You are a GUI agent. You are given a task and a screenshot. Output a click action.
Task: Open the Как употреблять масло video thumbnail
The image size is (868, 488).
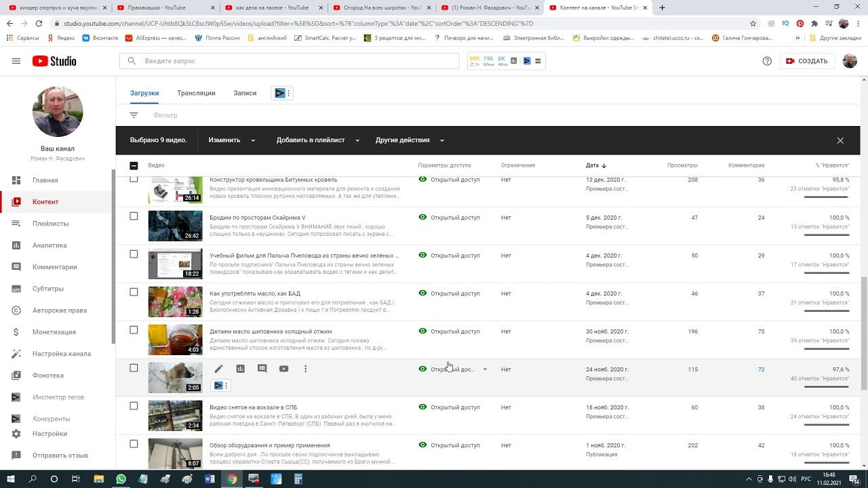tap(175, 302)
